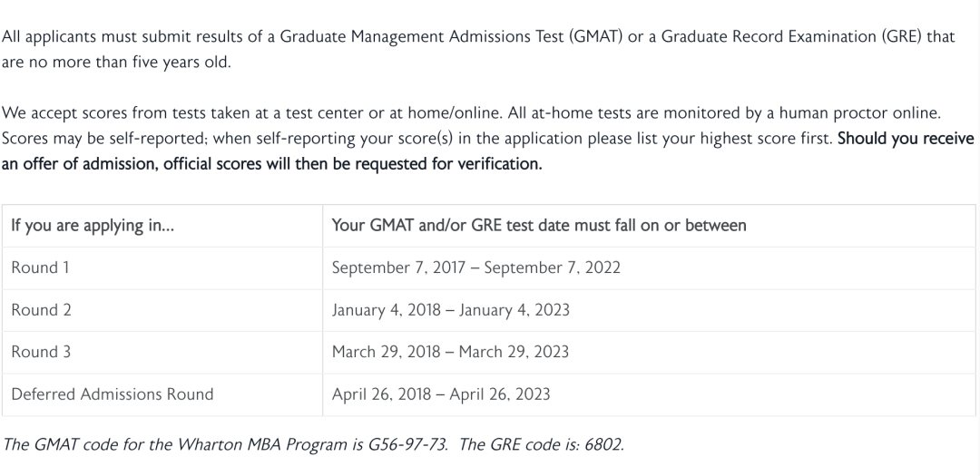Click the March 29, 2018 date range
The height and width of the screenshot is (476, 980).
click(x=450, y=353)
